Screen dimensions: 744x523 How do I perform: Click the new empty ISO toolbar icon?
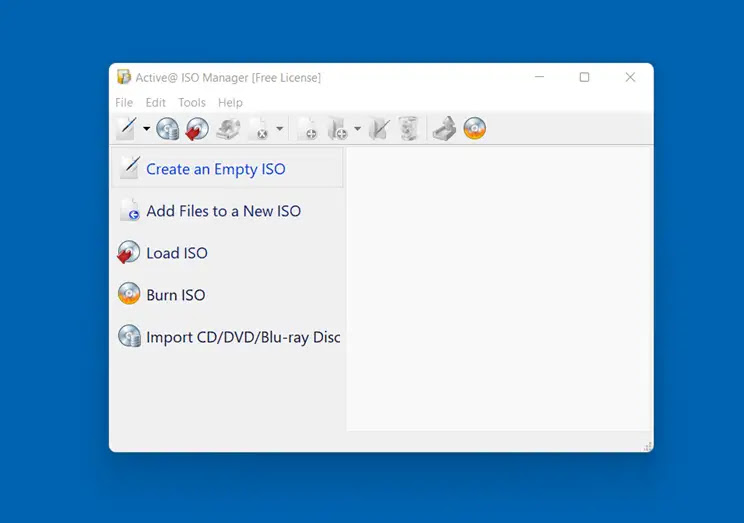[x=127, y=128]
